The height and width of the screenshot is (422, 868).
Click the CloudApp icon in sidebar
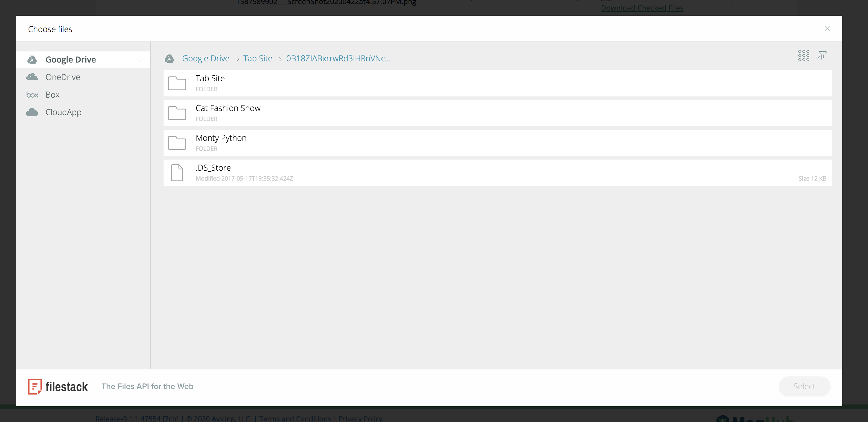[x=32, y=112]
